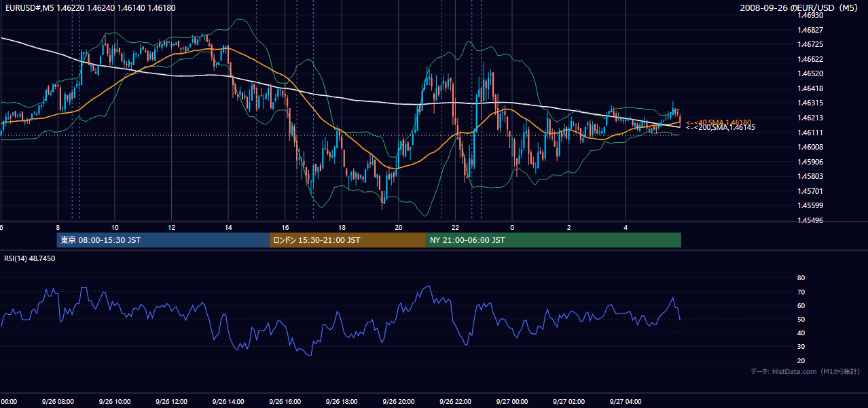This screenshot has width=868, height=408.
Task: Click hour tick 22 below price chart
Action: point(456,227)
